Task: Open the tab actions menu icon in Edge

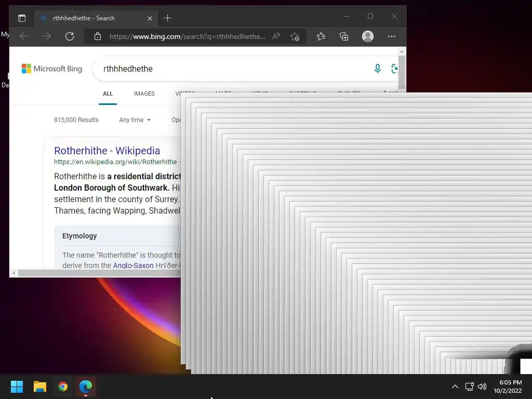Action: pos(22,18)
